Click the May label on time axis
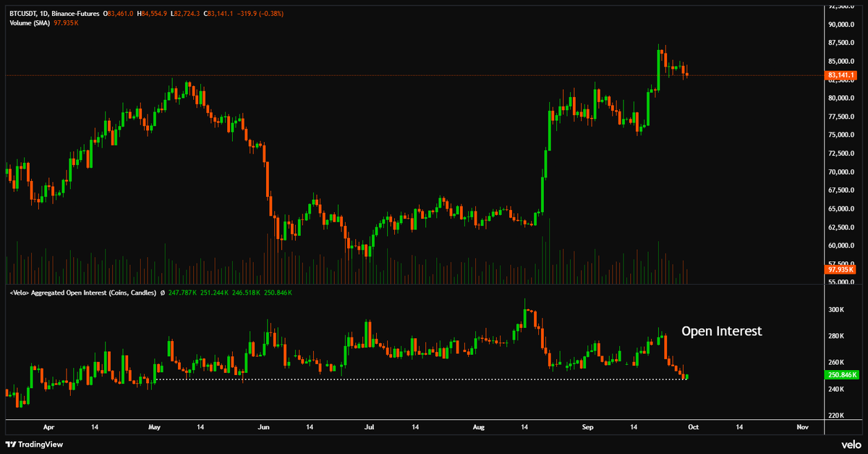This screenshot has height=454, width=868. click(153, 428)
